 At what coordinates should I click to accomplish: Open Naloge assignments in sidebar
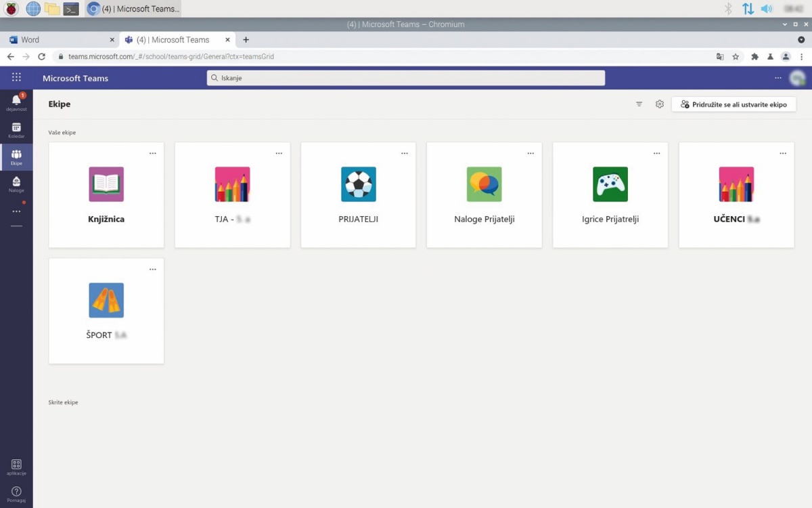coord(16,184)
